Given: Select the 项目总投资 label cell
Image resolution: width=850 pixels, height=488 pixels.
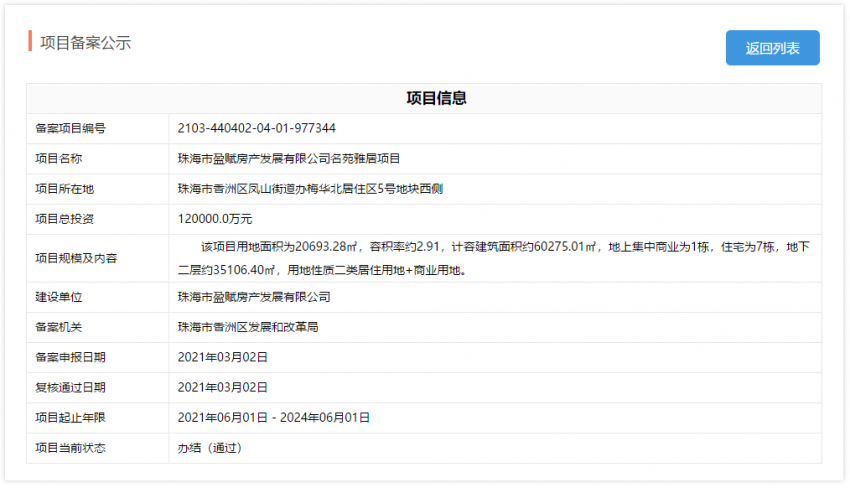Looking at the screenshot, I should pos(98,219).
